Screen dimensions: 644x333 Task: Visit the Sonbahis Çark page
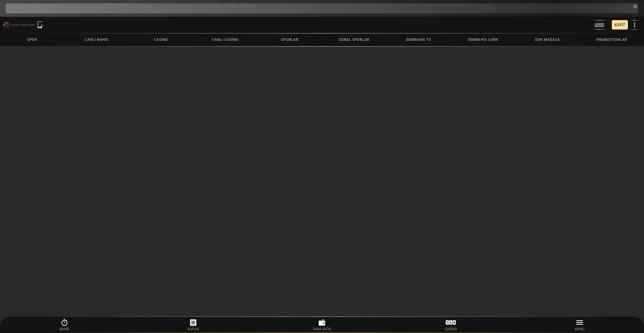pyautogui.click(x=483, y=40)
